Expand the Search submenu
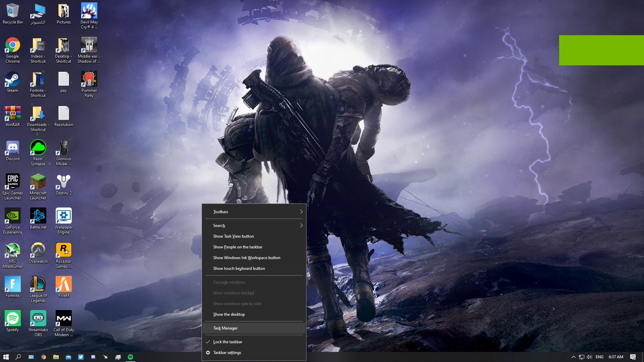The image size is (644, 362). pos(254,226)
